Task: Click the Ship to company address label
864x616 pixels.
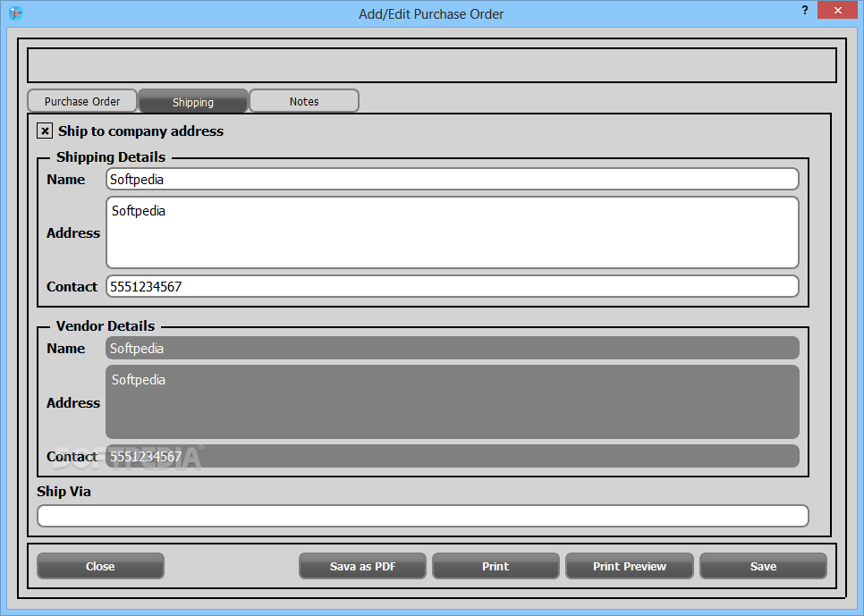Action: coord(140,131)
